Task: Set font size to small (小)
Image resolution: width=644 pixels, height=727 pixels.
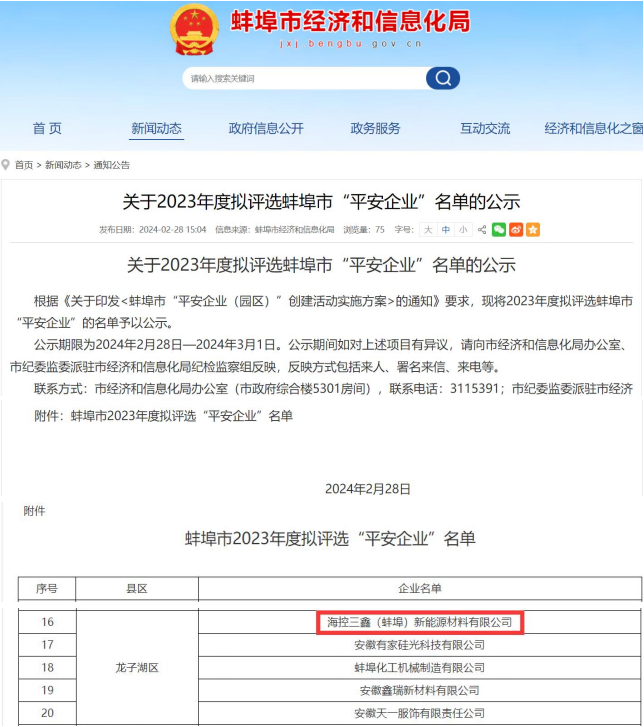Action: (x=462, y=230)
